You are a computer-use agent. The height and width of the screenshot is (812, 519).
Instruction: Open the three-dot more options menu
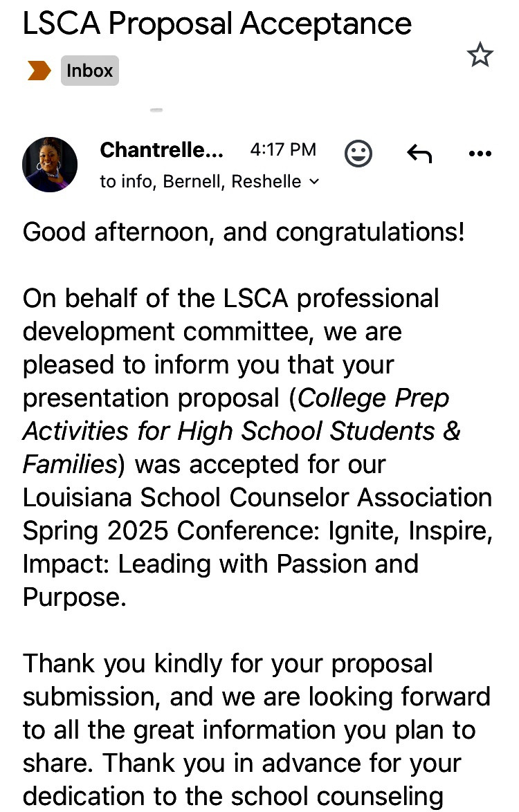(480, 154)
